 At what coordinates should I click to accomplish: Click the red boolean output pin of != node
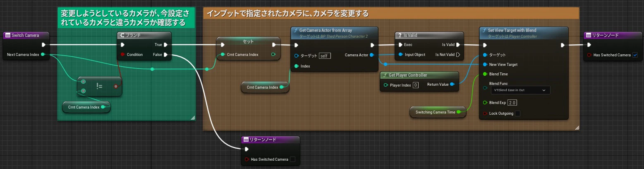(x=116, y=86)
